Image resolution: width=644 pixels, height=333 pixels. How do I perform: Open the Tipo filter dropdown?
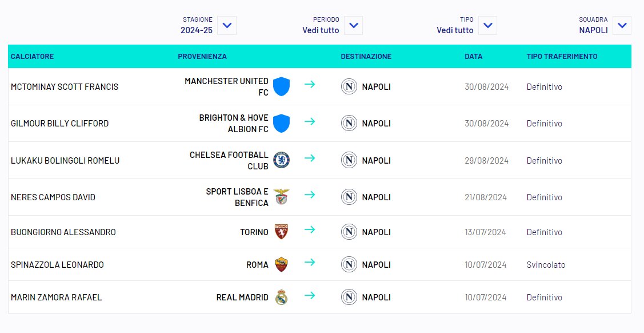pyautogui.click(x=487, y=26)
